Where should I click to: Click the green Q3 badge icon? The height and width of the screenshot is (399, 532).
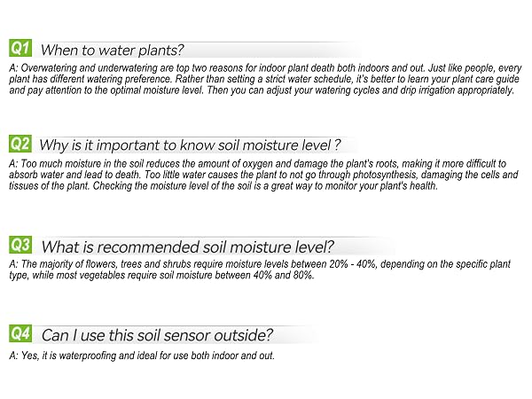point(20,245)
